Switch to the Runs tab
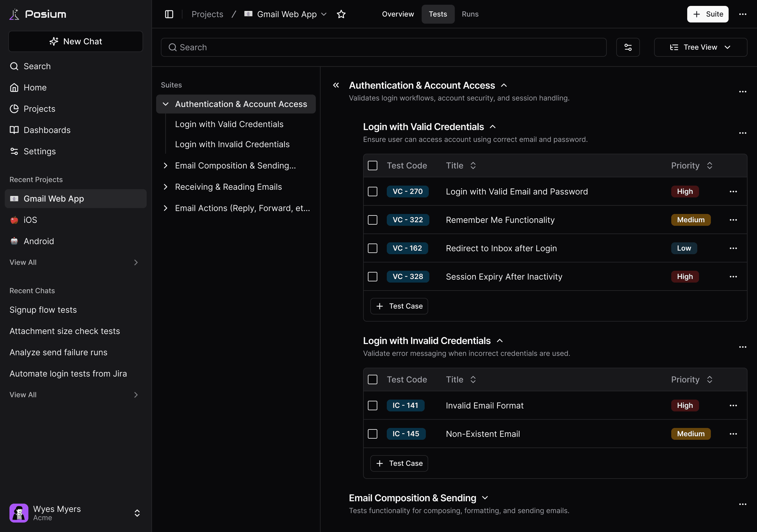Screen dimensions: 757x532 [x=470, y=14]
